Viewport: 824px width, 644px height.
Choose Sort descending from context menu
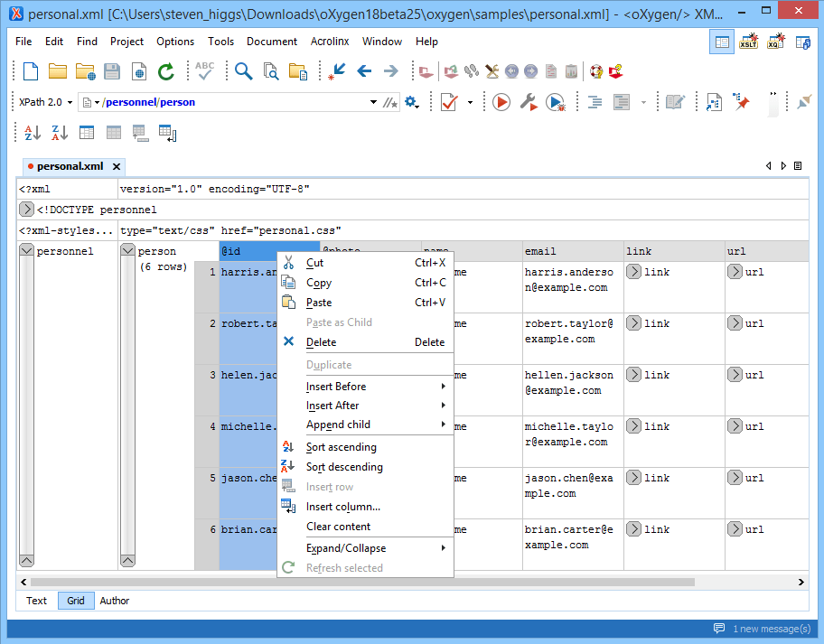344,467
